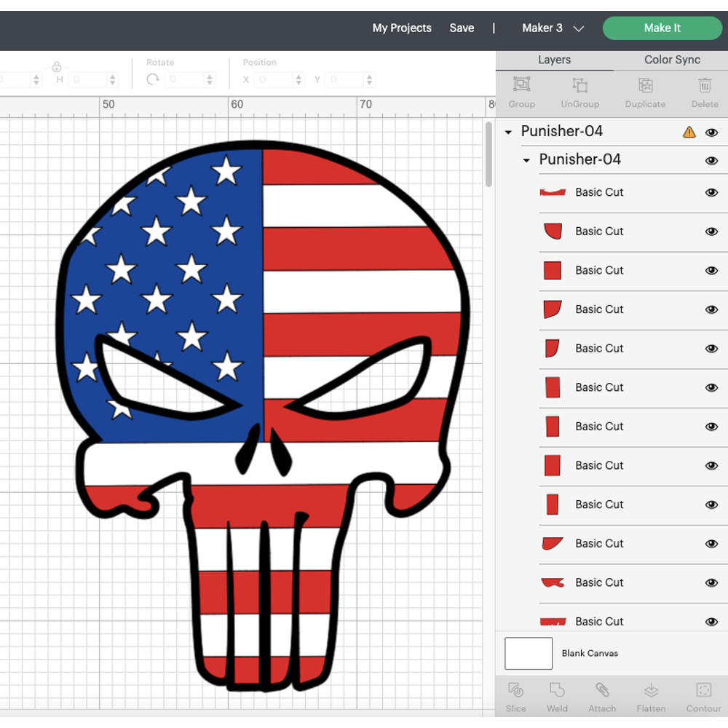Click the Contour icon

coord(702,695)
